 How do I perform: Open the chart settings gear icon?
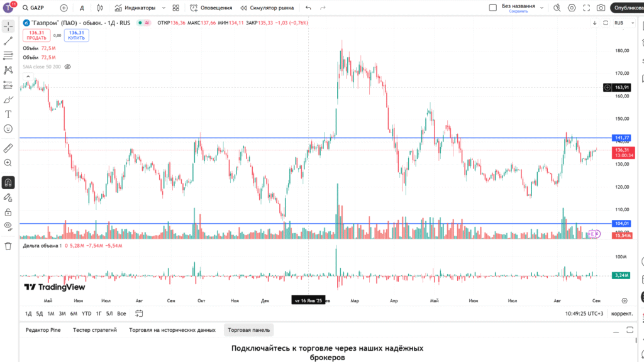572,8
